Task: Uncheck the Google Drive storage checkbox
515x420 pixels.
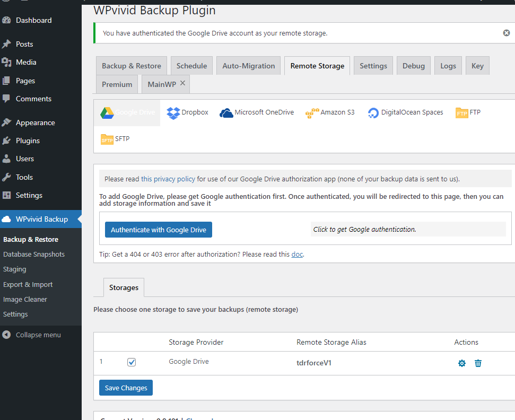Action: tap(132, 362)
